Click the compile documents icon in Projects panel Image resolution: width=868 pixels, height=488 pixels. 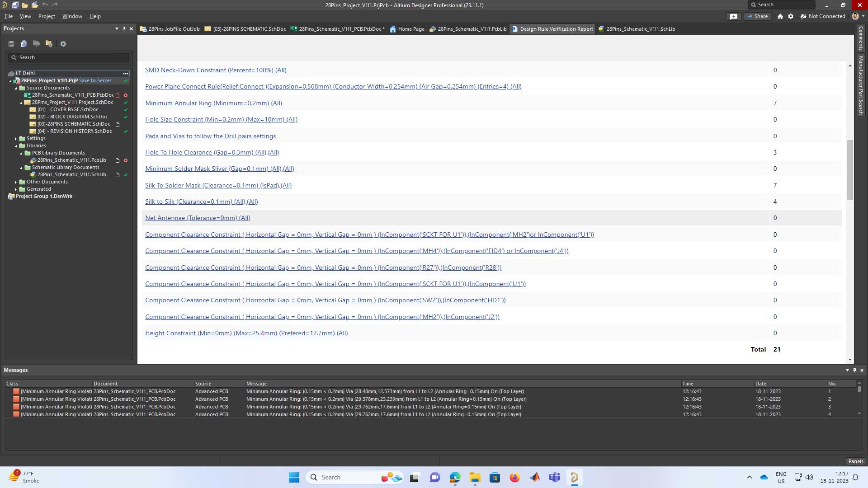(x=24, y=44)
